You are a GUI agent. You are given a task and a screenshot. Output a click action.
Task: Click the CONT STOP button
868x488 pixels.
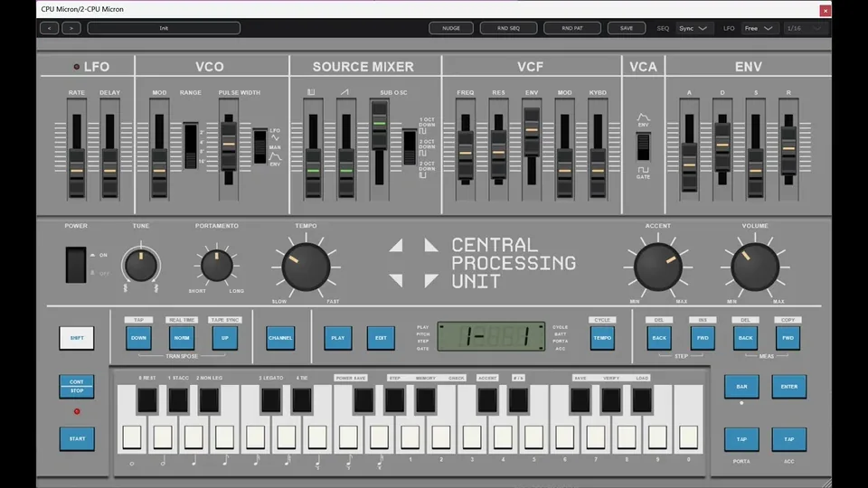click(76, 386)
